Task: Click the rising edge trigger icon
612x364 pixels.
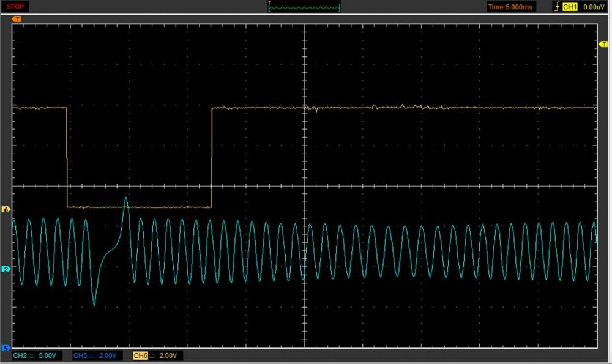Action: pos(556,7)
